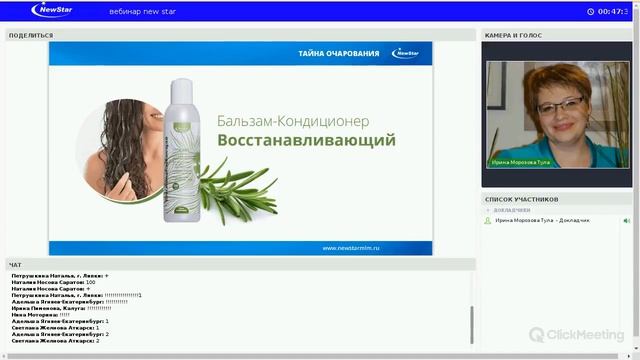Viewport: 640px width, 360px height.
Task: Click the Ирина Пимонова, Калуга chat message
Action: [62, 308]
